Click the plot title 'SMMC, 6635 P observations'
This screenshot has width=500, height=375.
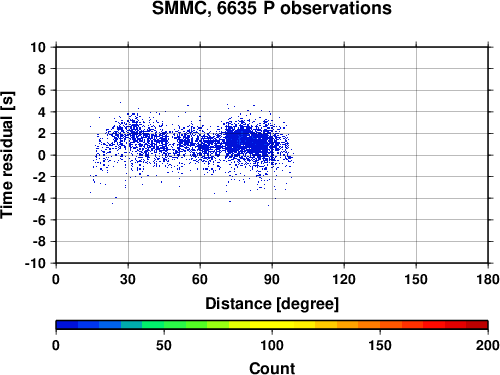tap(272, 8)
